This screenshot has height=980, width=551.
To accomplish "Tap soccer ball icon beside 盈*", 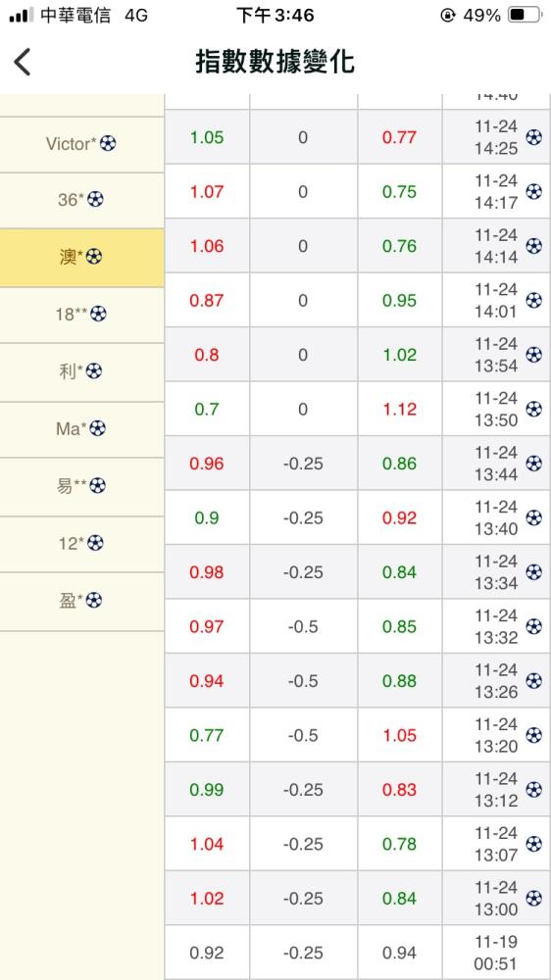I will pyautogui.click(x=93, y=601).
